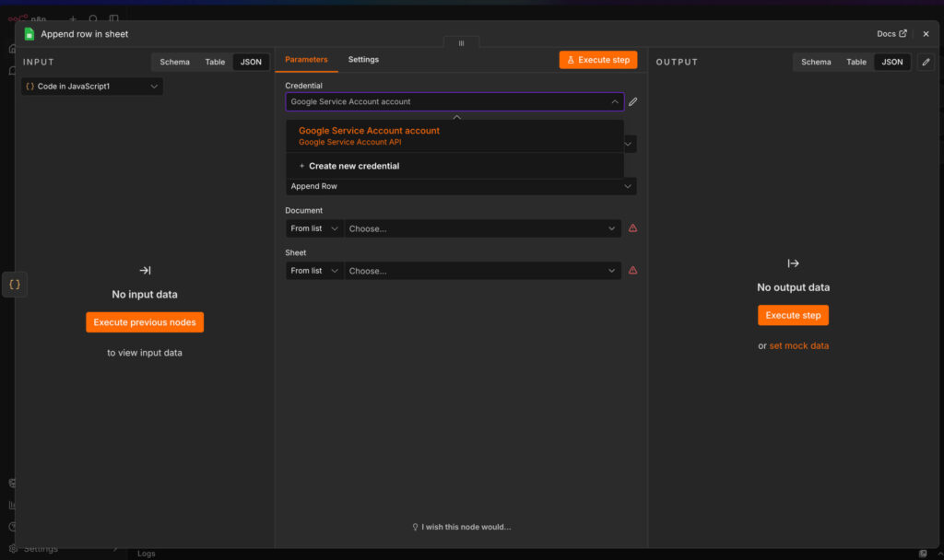Switch input view to Table
Image resolution: width=944 pixels, height=560 pixels.
point(215,62)
